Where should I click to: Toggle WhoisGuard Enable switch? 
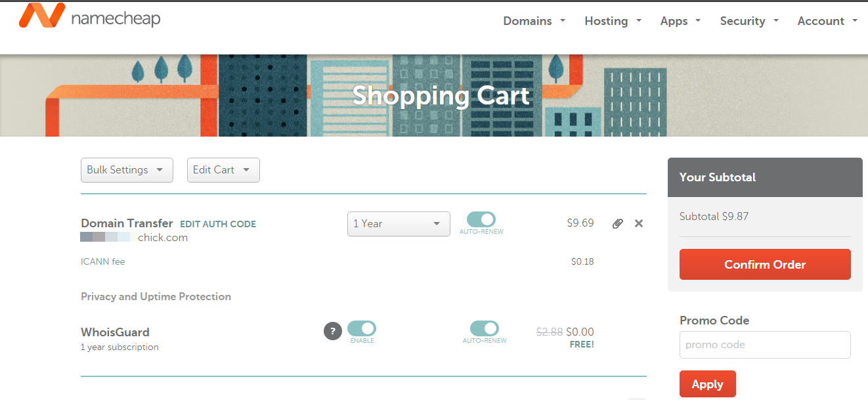coord(362,328)
